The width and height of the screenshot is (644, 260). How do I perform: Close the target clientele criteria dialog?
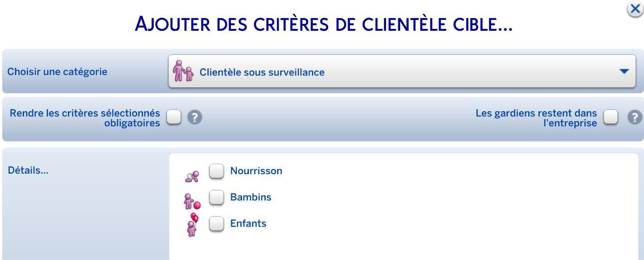click(635, 9)
